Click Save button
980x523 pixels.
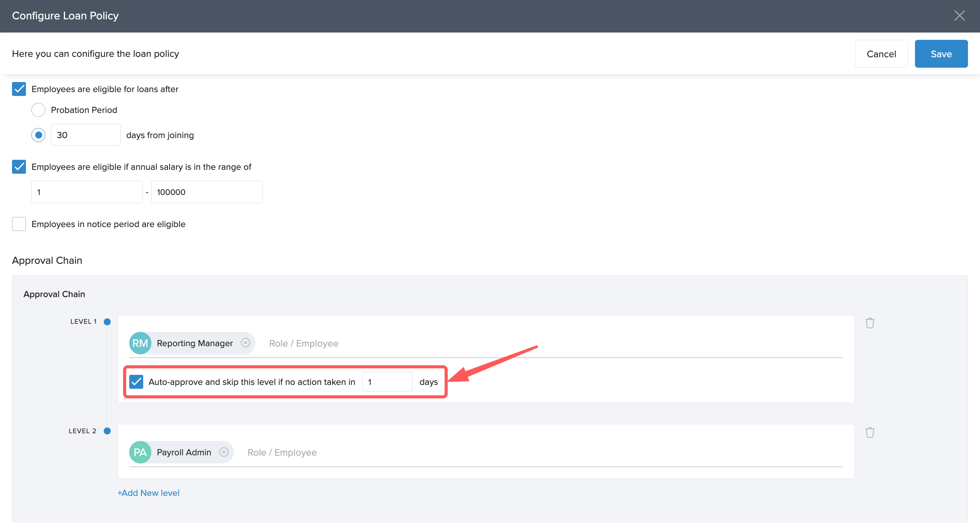[941, 54]
